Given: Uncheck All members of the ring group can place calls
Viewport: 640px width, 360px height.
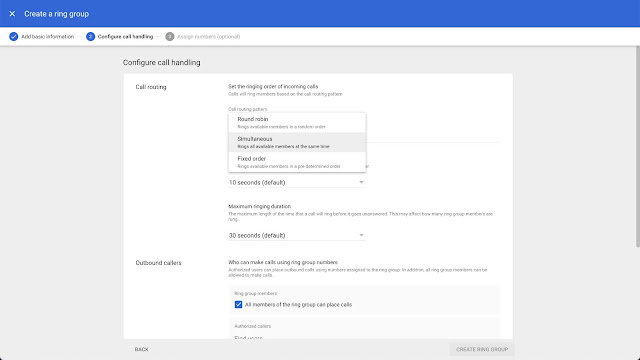Looking at the screenshot, I should pos(238,304).
